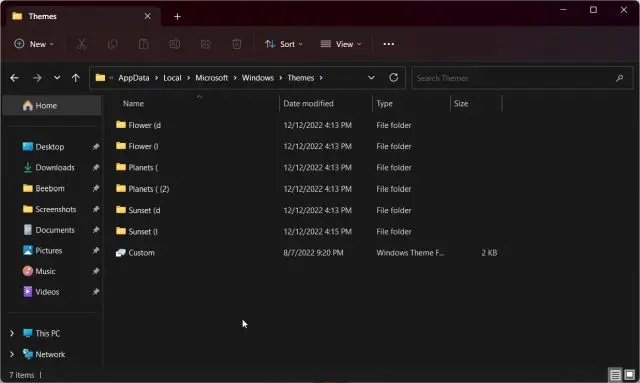Click the Share icon in toolbar
640x383 pixels.
(206, 44)
